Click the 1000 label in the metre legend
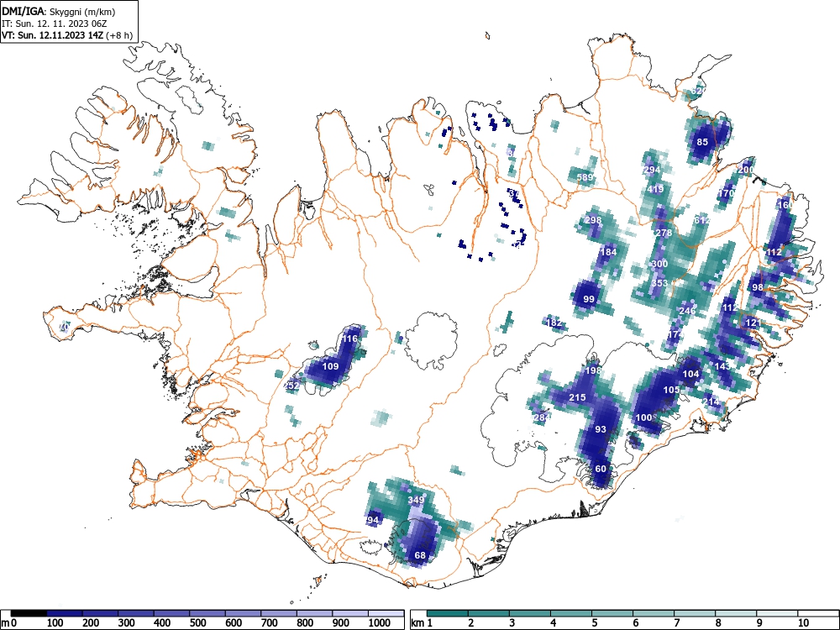 click(380, 623)
